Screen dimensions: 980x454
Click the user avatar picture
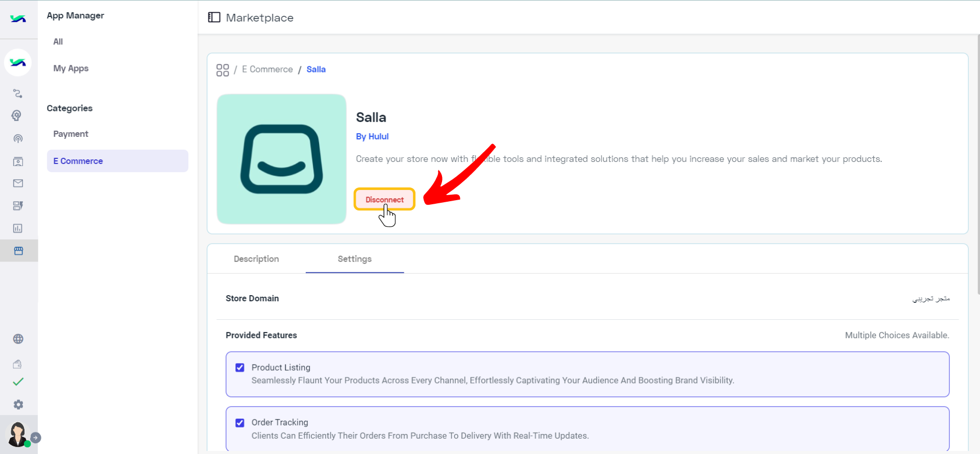tap(18, 435)
